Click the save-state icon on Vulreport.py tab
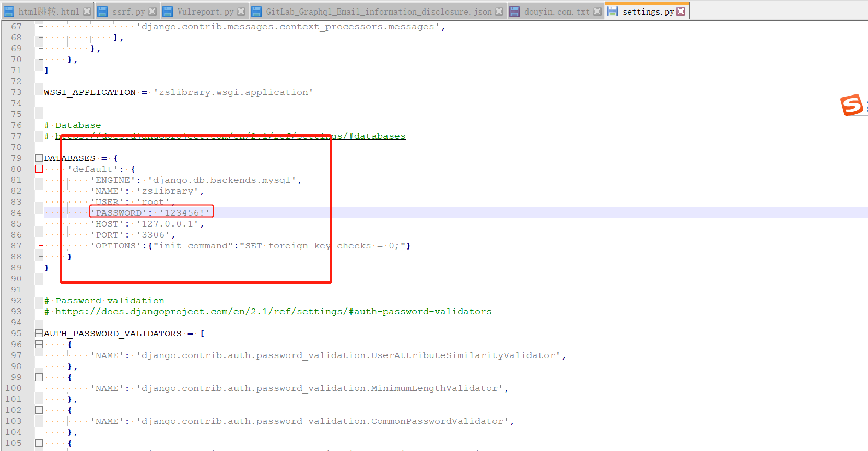The height and width of the screenshot is (451, 868). click(x=168, y=11)
